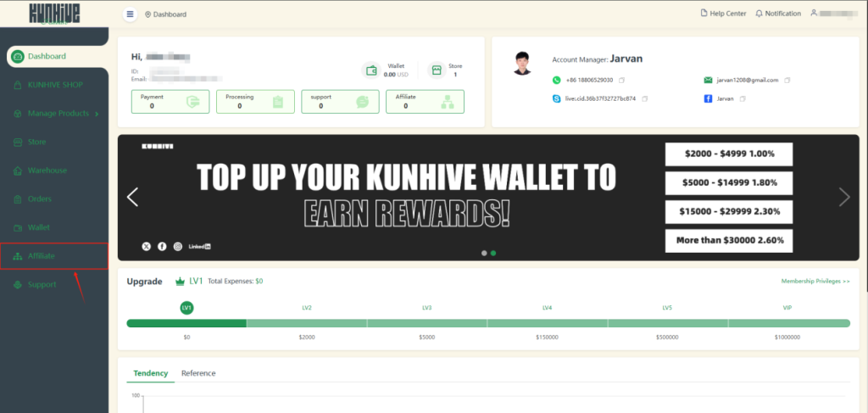
Task: Click the Notification link text
Action: (x=782, y=14)
